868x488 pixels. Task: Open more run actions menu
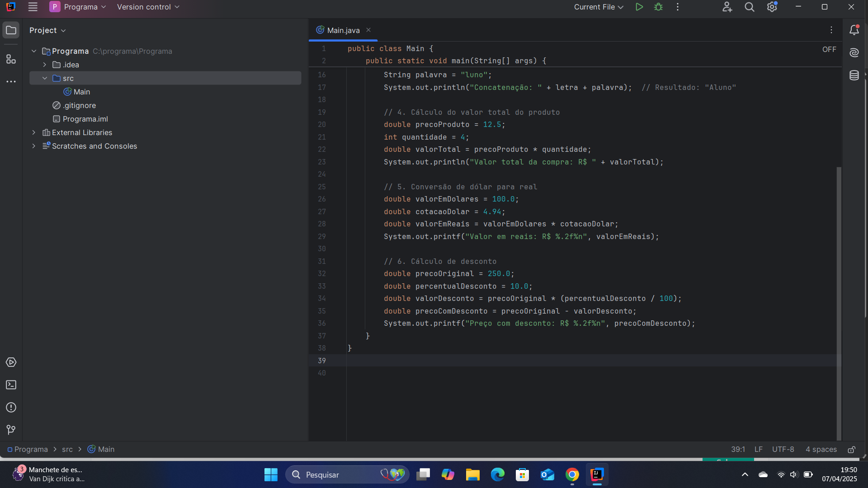677,7
